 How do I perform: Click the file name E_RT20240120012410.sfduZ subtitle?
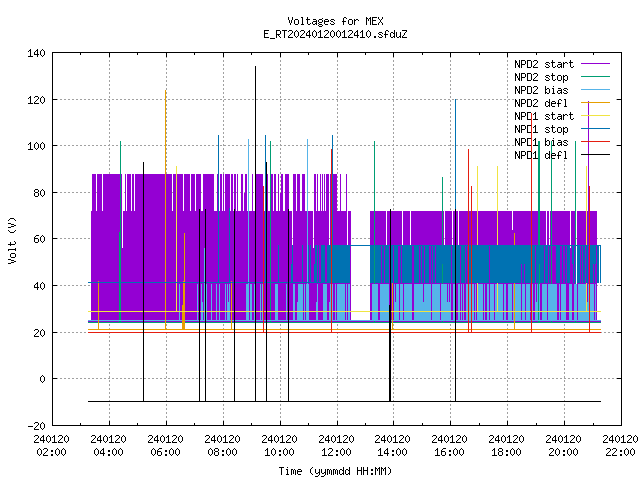click(335, 34)
